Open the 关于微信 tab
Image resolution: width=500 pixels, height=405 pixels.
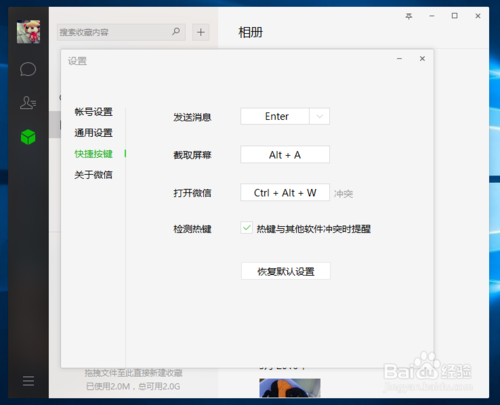(93, 175)
